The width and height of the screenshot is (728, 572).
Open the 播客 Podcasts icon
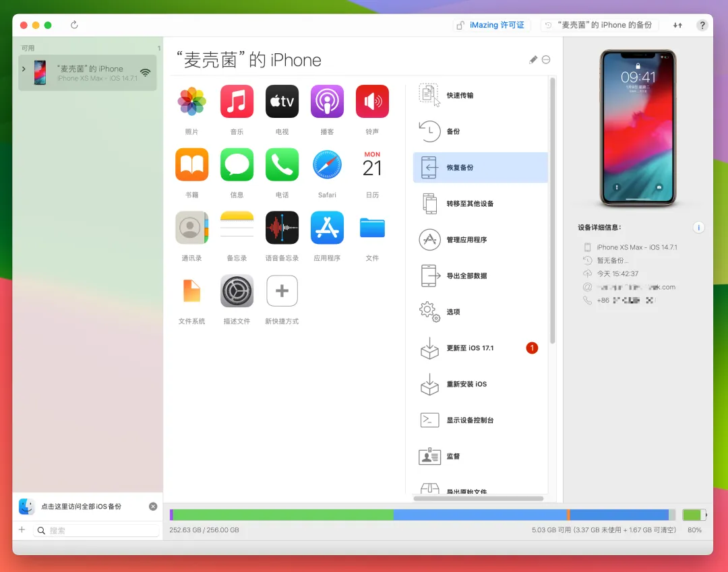point(327,101)
